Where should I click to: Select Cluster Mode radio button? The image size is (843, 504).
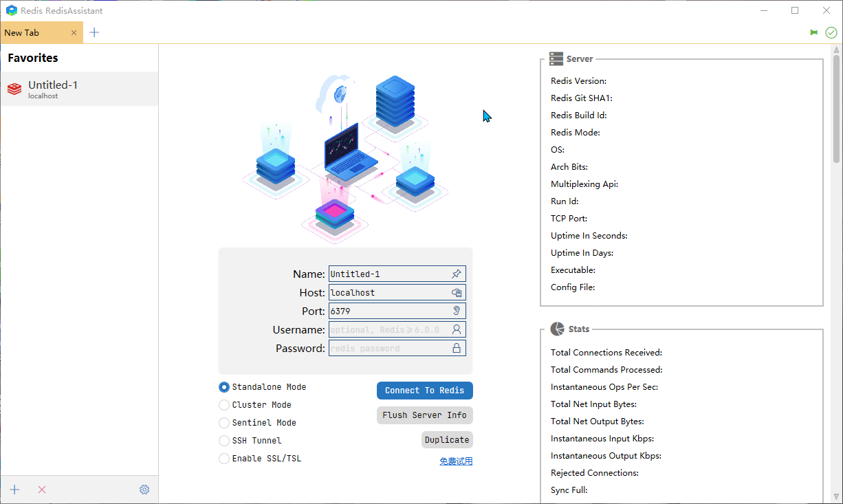224,405
